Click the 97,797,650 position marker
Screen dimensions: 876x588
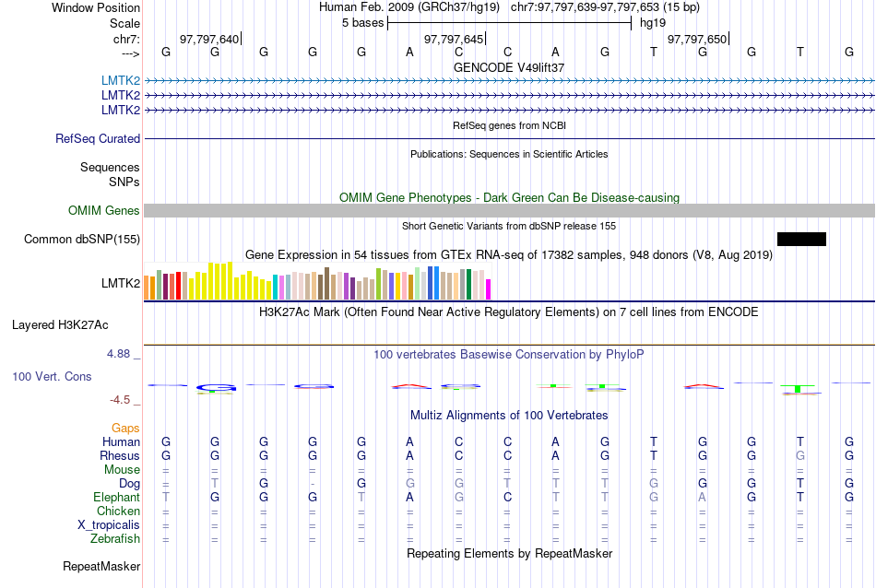[x=698, y=39]
